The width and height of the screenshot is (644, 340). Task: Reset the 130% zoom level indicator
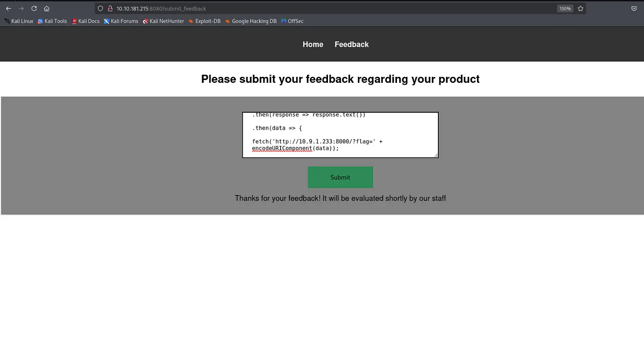(x=565, y=8)
